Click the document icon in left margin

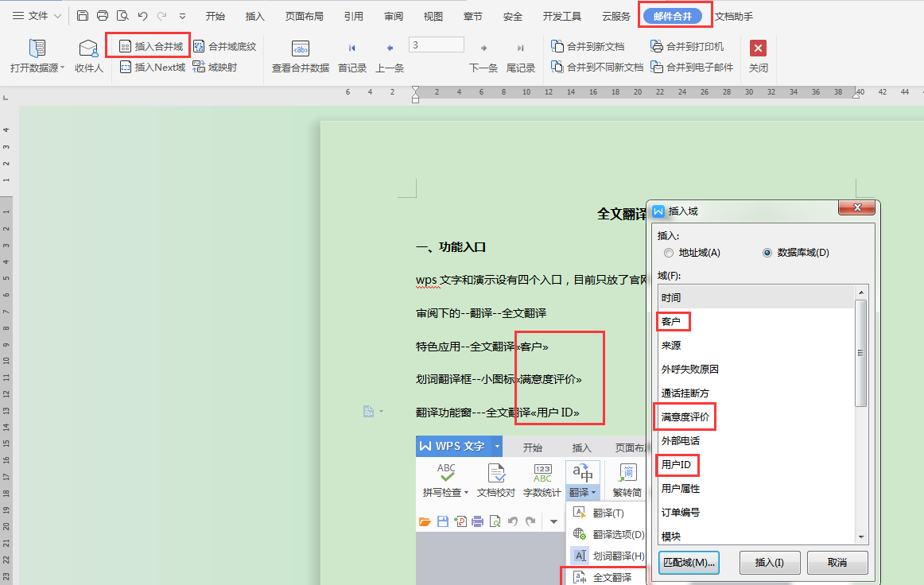click(x=368, y=411)
